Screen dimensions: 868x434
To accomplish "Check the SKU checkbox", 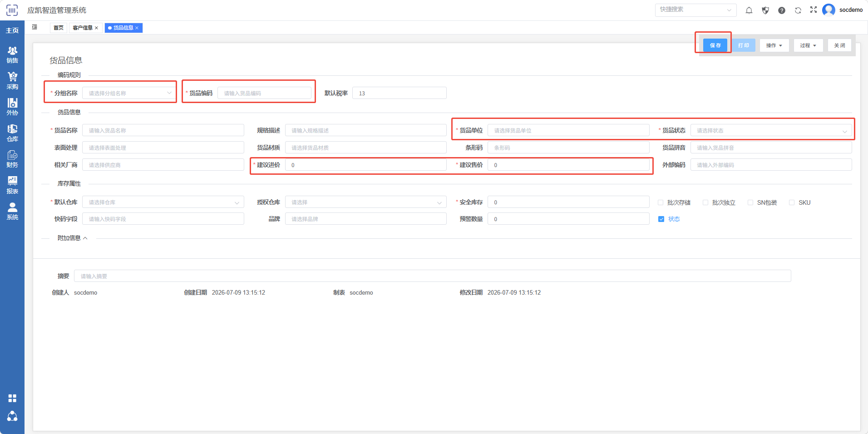I will (792, 202).
